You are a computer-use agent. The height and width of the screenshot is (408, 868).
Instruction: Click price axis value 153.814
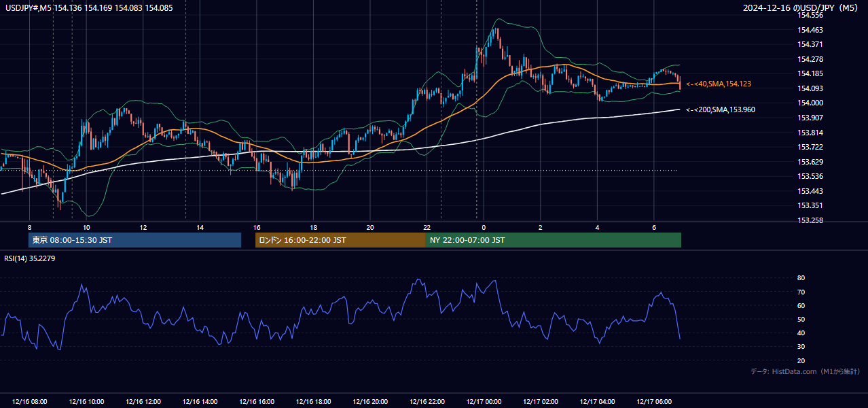(811, 133)
